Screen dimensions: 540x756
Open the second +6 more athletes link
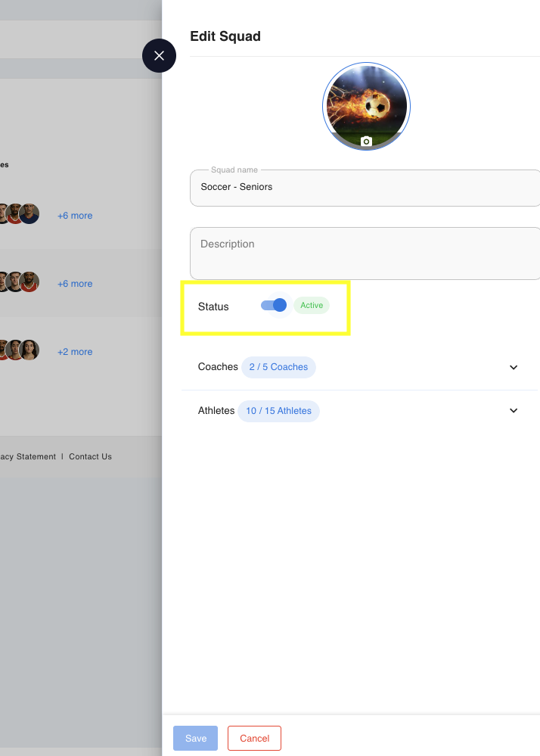75,284
